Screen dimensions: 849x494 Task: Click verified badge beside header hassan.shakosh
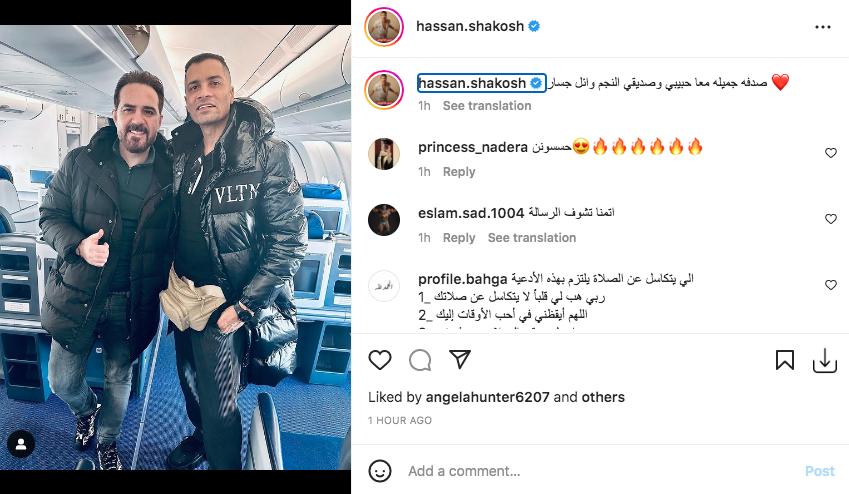coord(534,26)
